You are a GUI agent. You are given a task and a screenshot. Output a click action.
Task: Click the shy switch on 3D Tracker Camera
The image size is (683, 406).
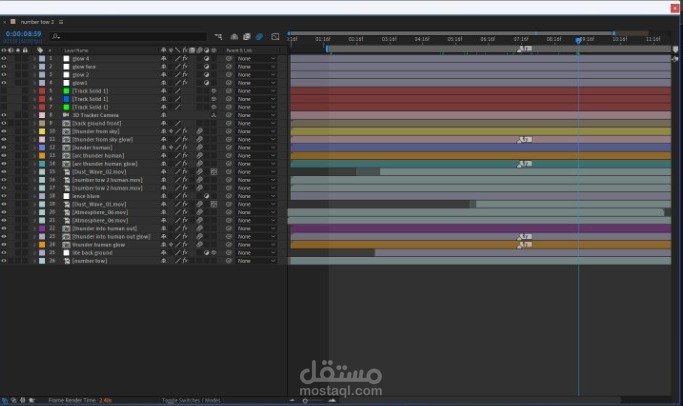pos(164,115)
